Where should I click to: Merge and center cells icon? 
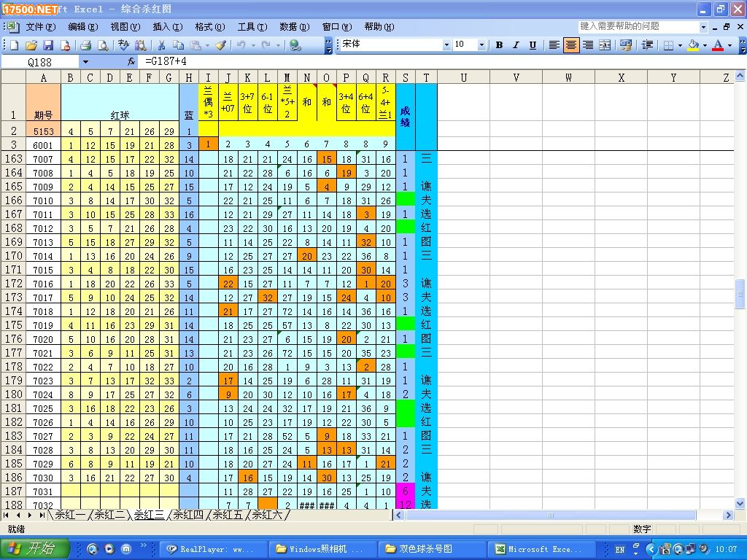[605, 45]
